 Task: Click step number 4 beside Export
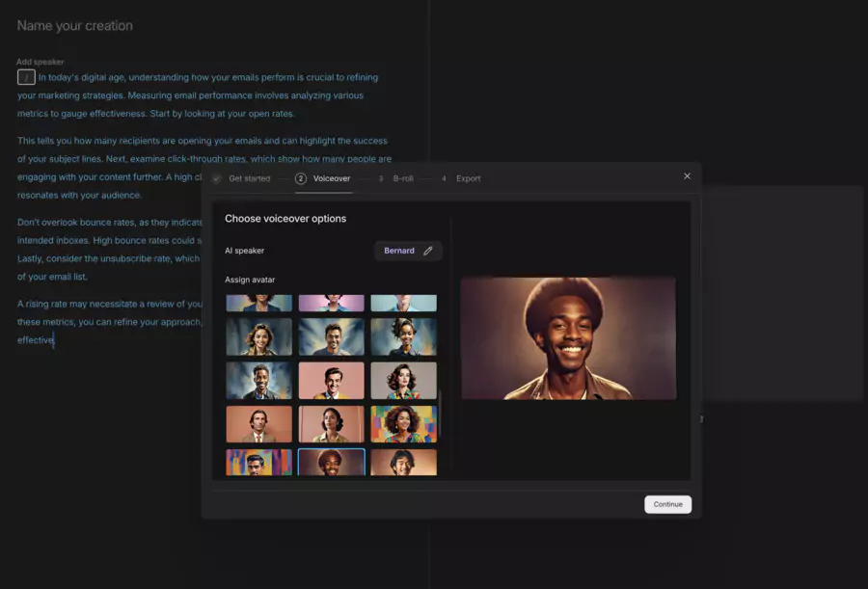point(444,178)
